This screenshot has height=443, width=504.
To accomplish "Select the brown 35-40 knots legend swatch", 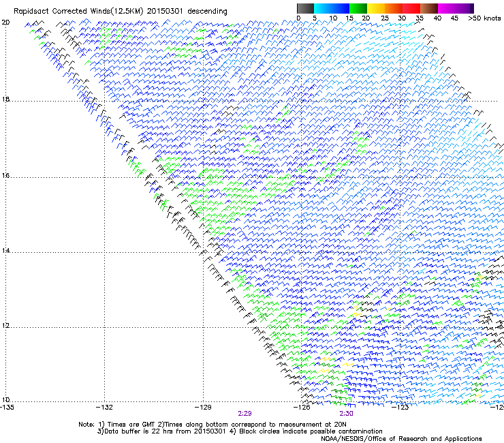I will click(429, 8).
